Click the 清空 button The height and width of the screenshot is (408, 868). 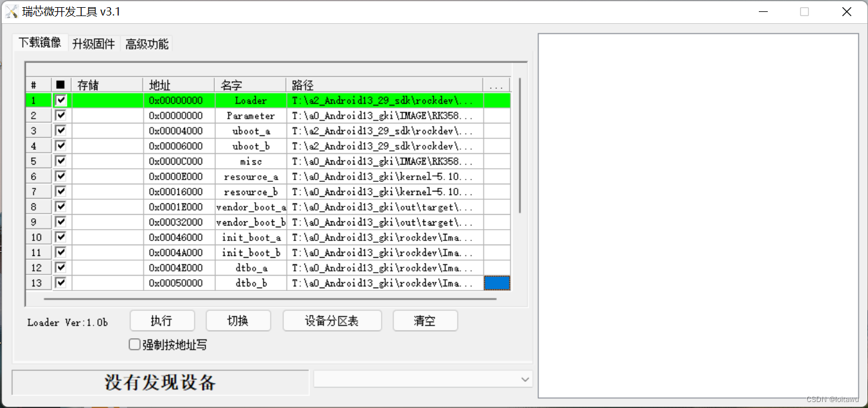click(425, 321)
